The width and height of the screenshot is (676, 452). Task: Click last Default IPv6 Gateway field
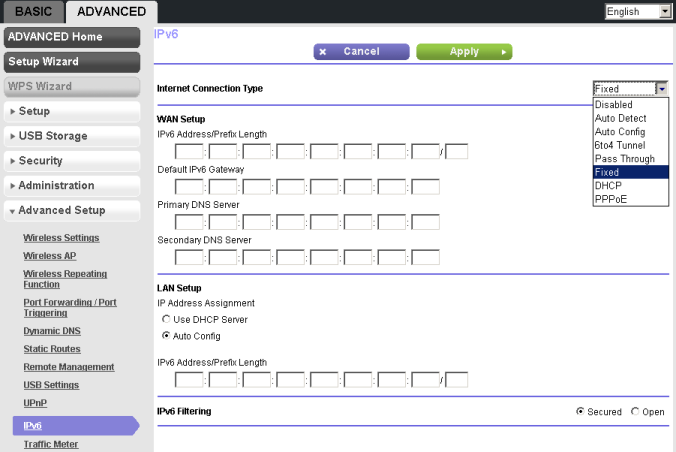pyautogui.click(x=426, y=187)
